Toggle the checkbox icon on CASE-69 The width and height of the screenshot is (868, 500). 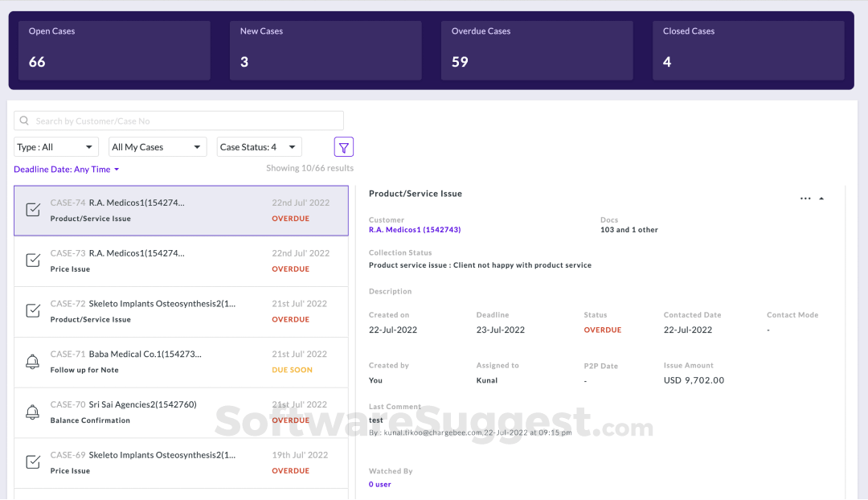coord(32,462)
